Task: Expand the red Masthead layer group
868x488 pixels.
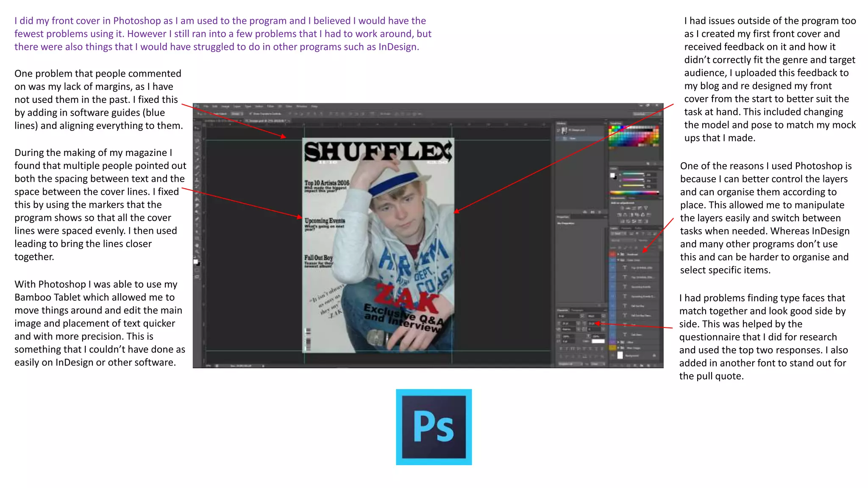Action: click(618, 254)
